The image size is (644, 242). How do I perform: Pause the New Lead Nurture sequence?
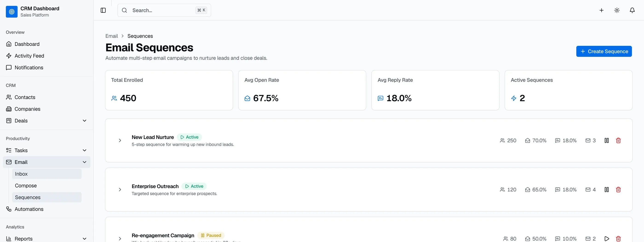(607, 141)
